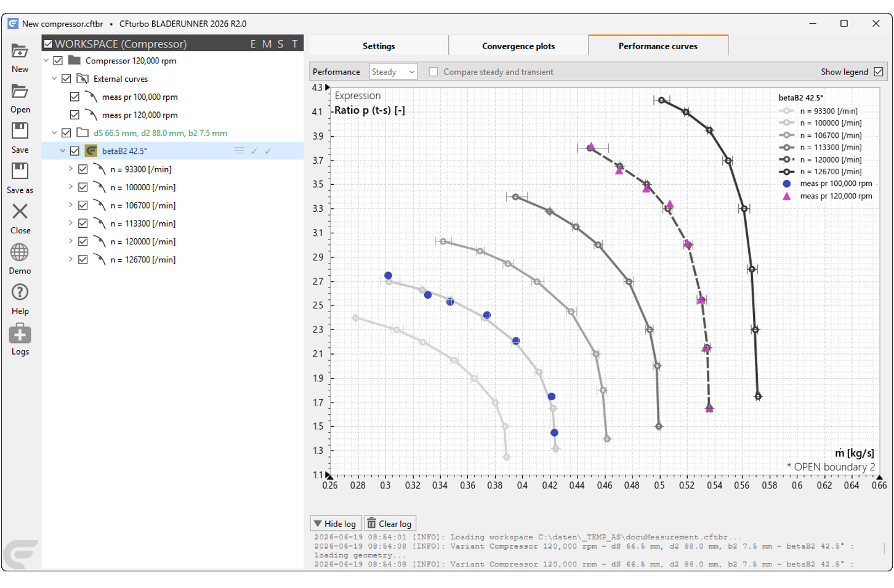Click x-axis right arrow marker at 0.66
The image size is (894, 588).
point(879,477)
